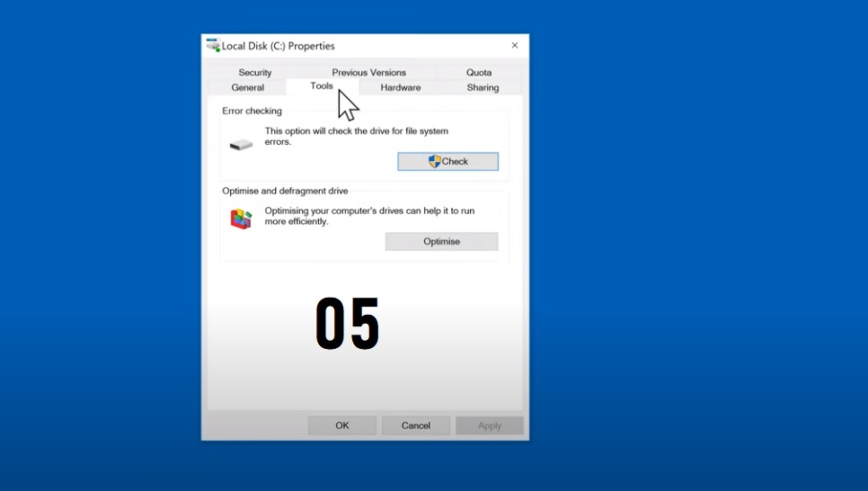The image size is (868, 491).
Task: Open the Sharing tab
Action: [x=483, y=87]
